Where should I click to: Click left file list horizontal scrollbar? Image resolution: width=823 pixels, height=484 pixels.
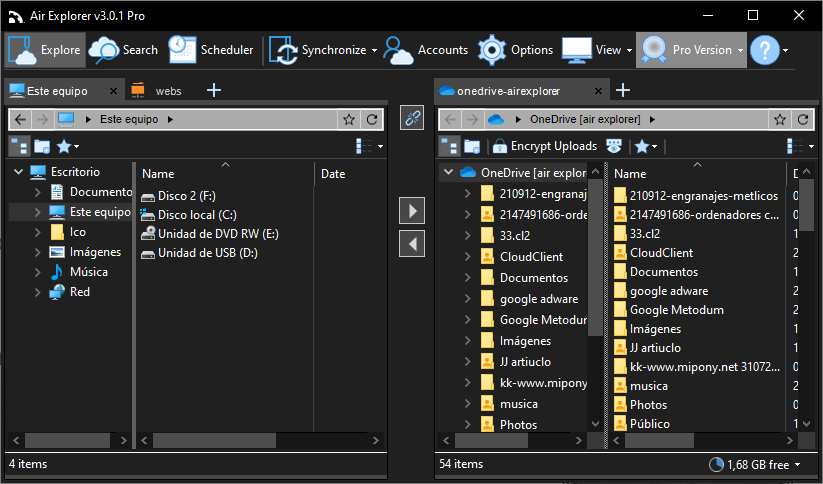click(x=214, y=440)
